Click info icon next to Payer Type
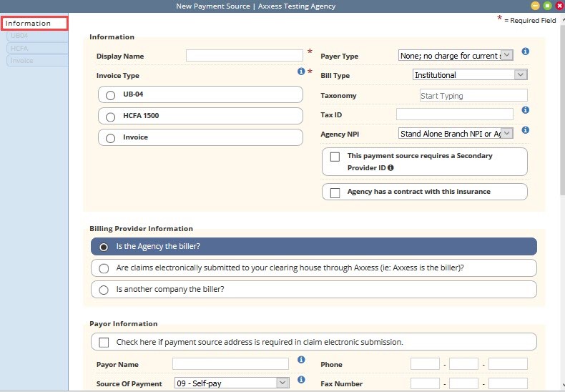 (x=526, y=52)
